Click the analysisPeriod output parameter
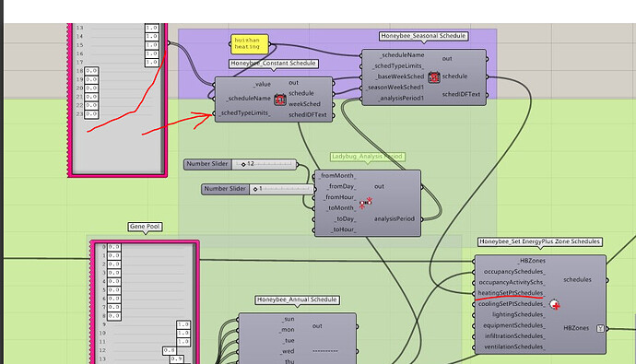Screen dimensions: 636x364 (x=395, y=219)
